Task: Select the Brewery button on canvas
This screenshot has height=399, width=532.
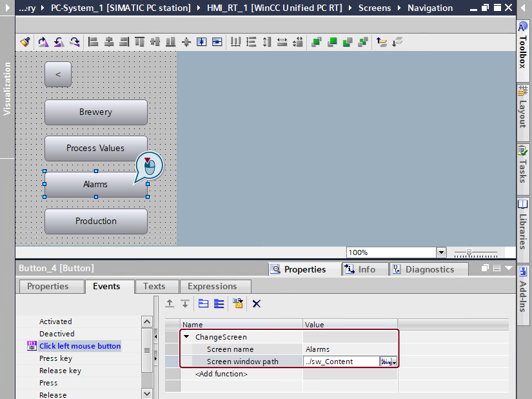Action: (95, 112)
